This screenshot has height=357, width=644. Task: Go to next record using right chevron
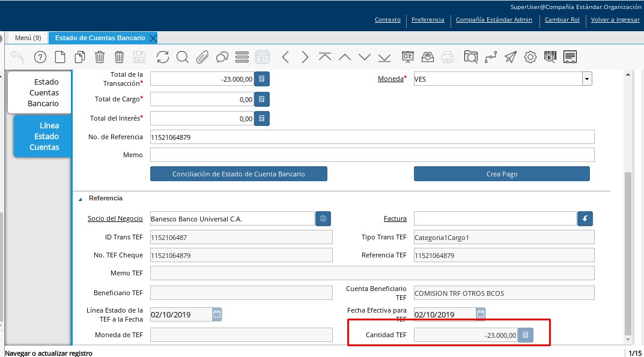305,57
